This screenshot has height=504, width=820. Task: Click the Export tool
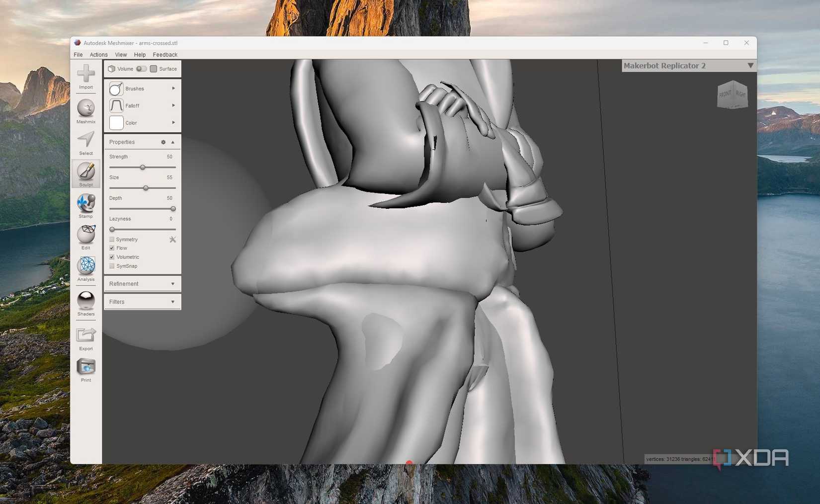click(85, 337)
